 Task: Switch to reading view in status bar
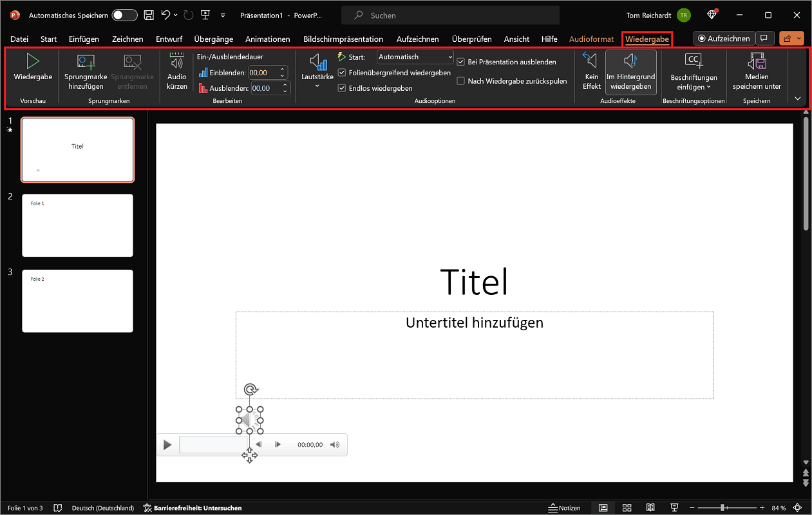[x=650, y=508]
